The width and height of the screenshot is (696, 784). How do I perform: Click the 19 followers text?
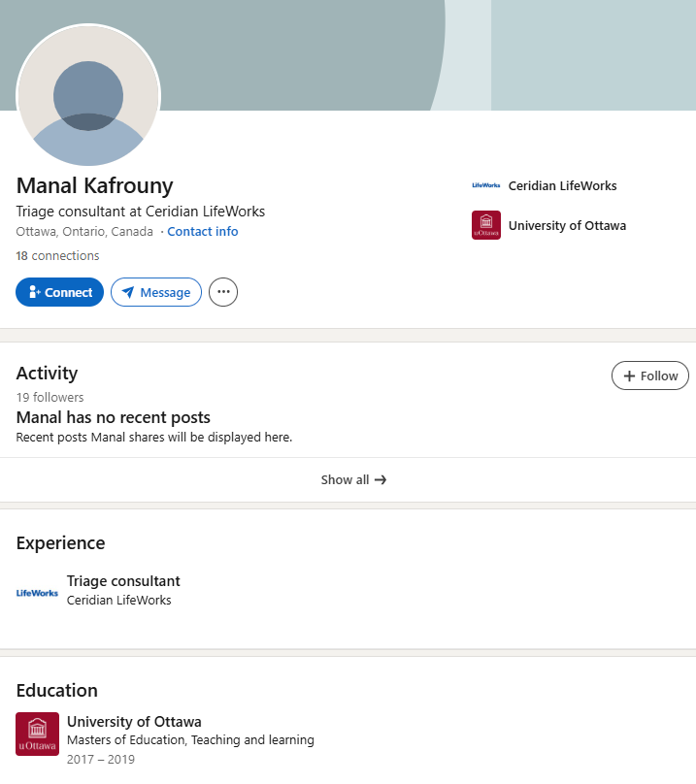coord(50,397)
